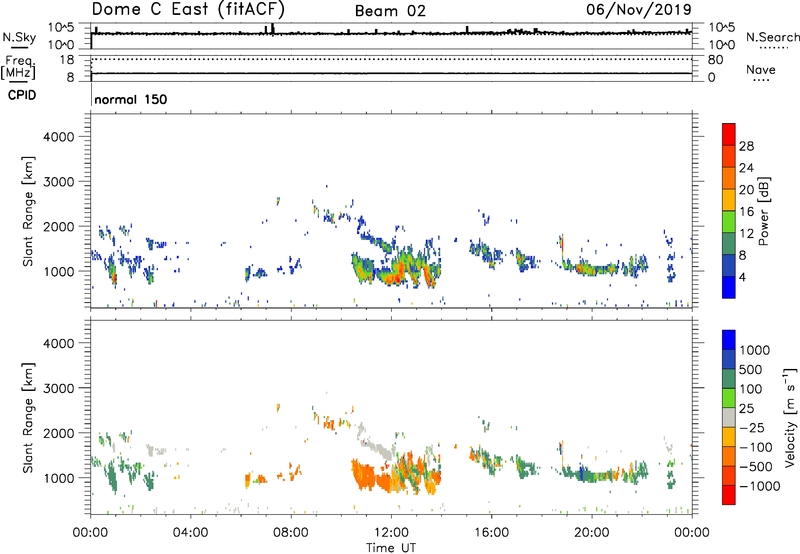This screenshot has width=800, height=554.
Task: Click the '4000' range tick in power panel
Action: click(x=58, y=137)
